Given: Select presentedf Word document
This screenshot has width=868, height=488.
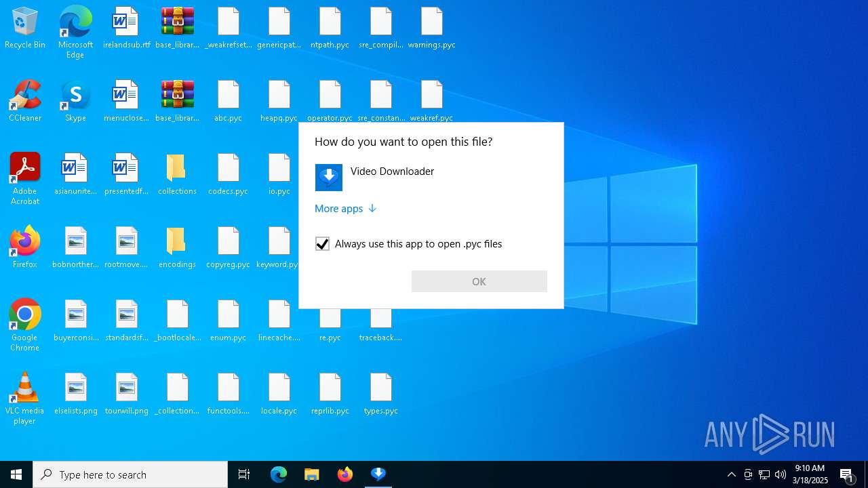Looking at the screenshot, I should (x=127, y=175).
